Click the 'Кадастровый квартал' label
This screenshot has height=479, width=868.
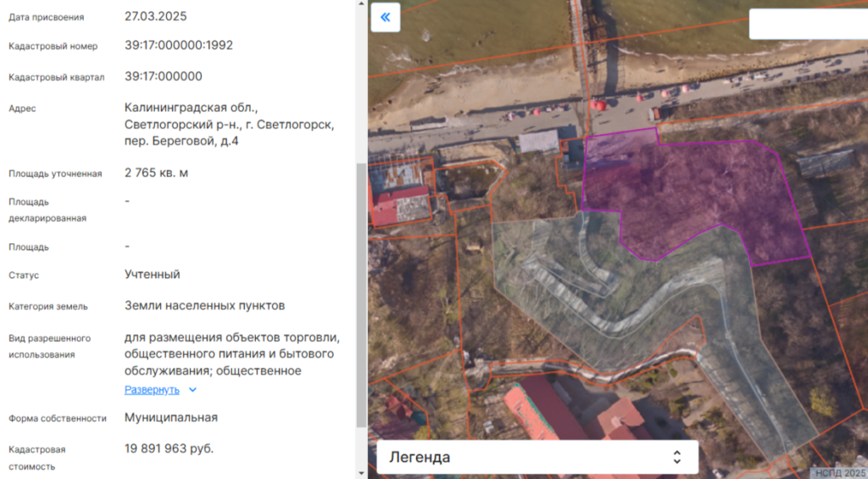tap(57, 77)
